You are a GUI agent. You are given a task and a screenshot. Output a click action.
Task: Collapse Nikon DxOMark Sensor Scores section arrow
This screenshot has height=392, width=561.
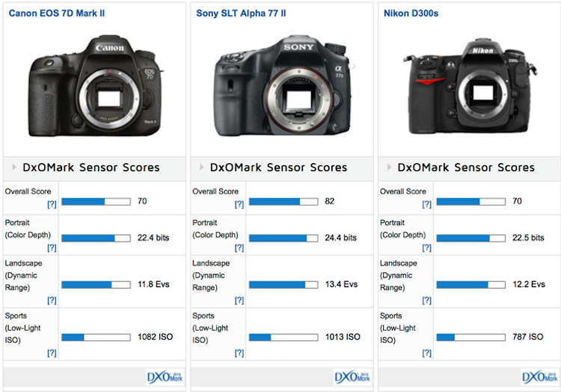point(390,168)
